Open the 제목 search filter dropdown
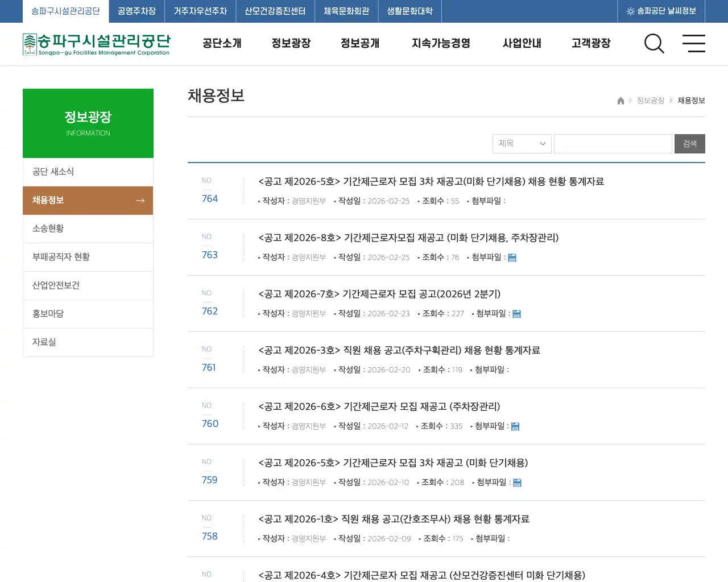The image size is (728, 582). [x=521, y=143]
